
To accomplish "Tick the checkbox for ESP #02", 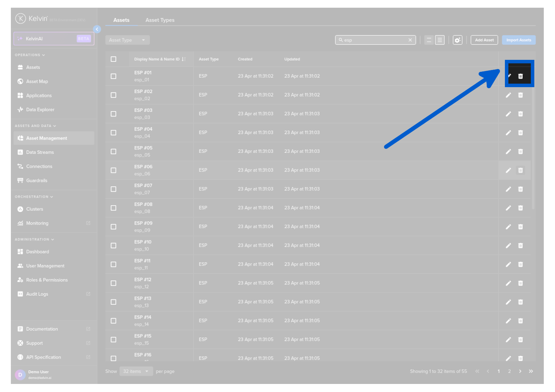I will (114, 95).
